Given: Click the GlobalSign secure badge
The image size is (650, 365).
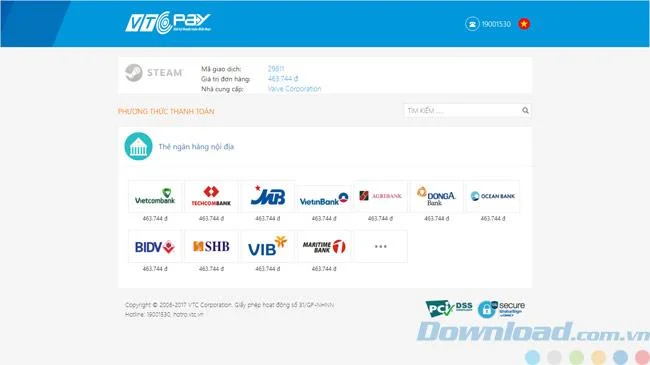Looking at the screenshot, I should point(501,309).
